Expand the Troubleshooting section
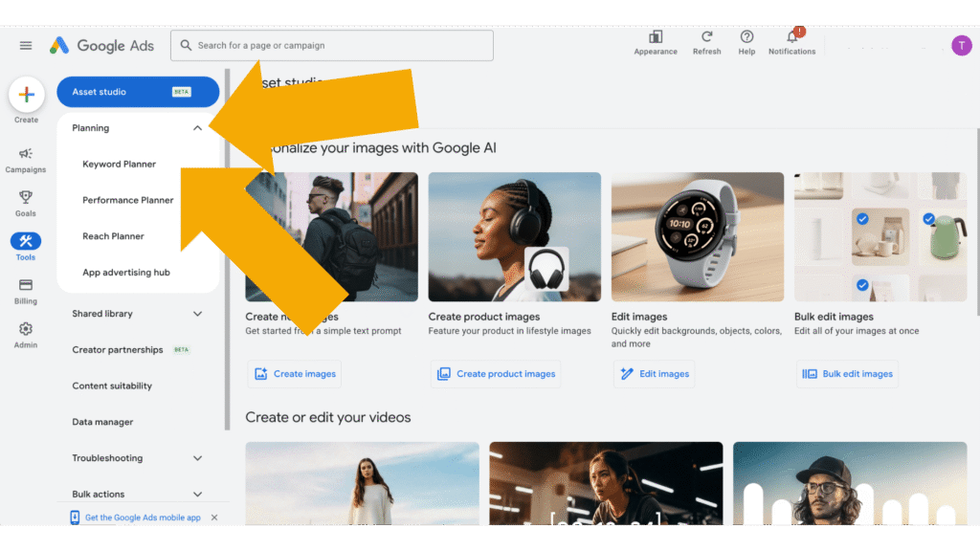The width and height of the screenshot is (980, 551). pyautogui.click(x=197, y=458)
